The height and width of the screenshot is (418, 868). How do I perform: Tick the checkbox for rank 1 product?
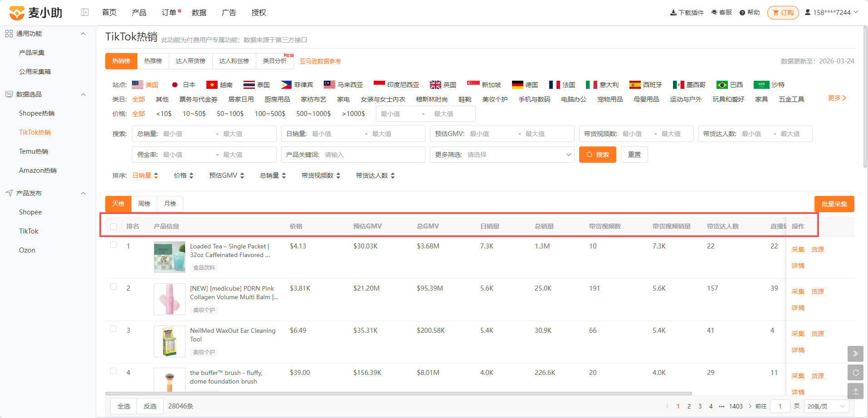pos(113,245)
